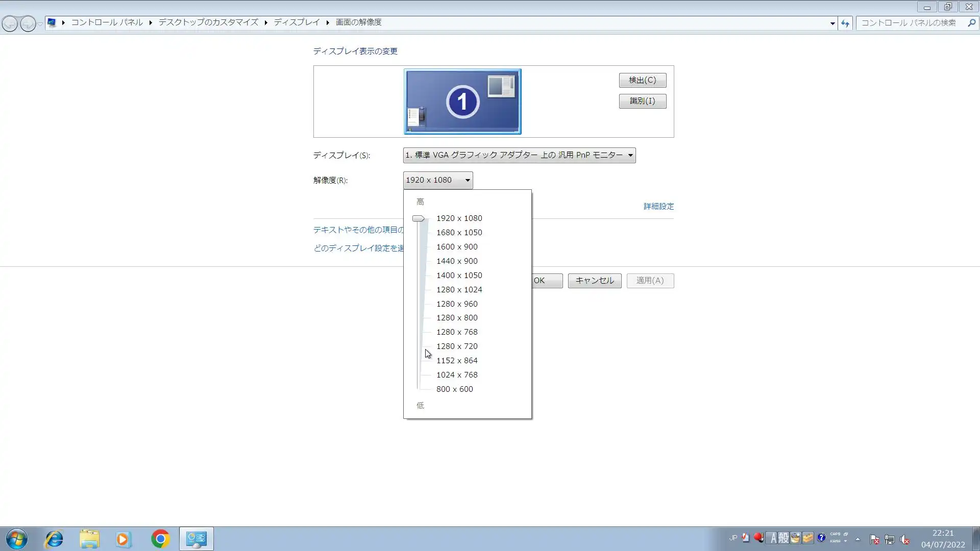Click the monitor 1 preview thumbnail
980x551 pixels.
tap(462, 102)
